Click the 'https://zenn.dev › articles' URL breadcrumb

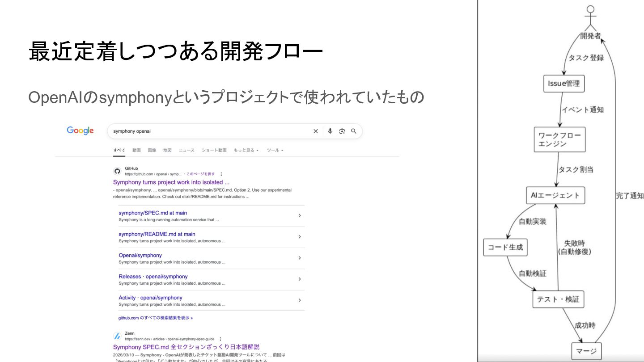tap(169, 339)
